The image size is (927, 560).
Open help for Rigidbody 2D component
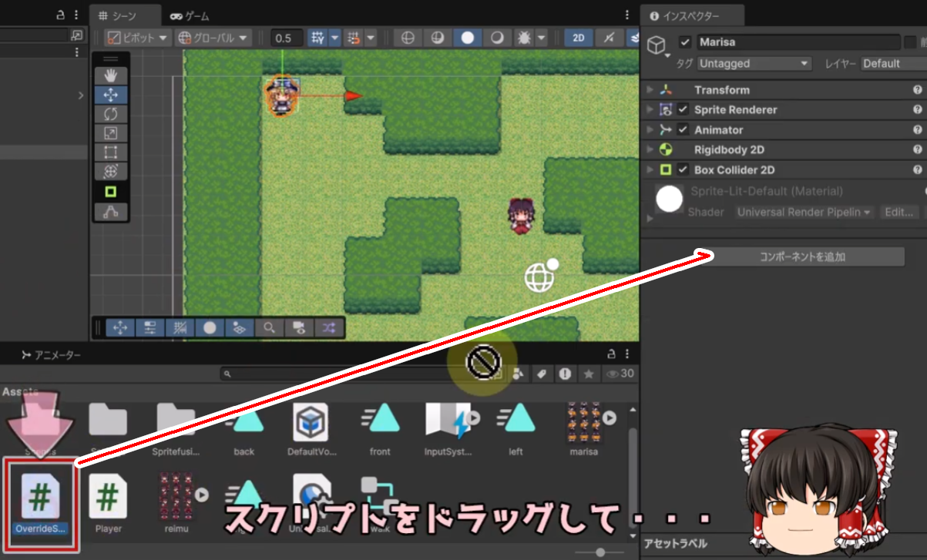tap(918, 150)
